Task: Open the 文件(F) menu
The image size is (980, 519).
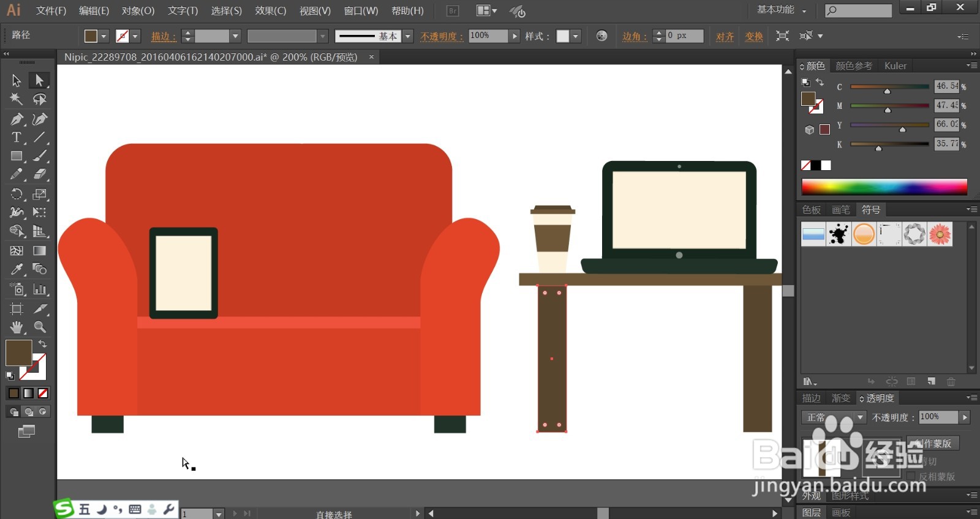Action: 51,10
